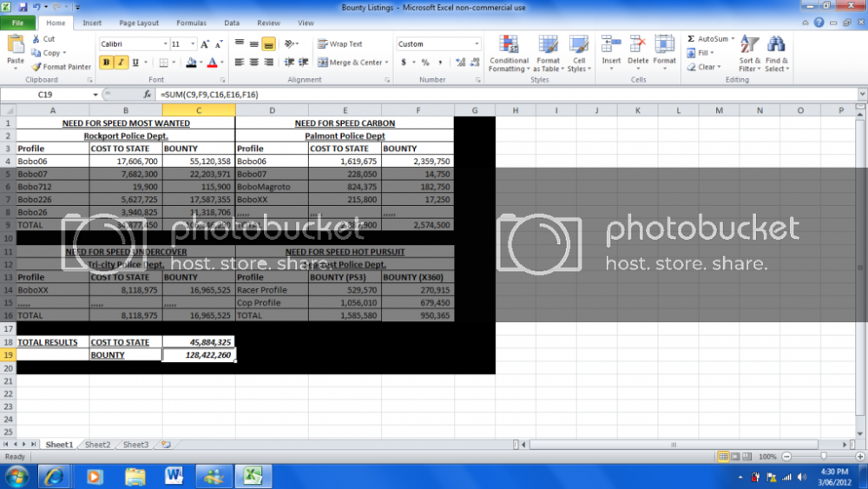Increase indent in Alignment group
This screenshot has width=868, height=489.
click(x=303, y=62)
